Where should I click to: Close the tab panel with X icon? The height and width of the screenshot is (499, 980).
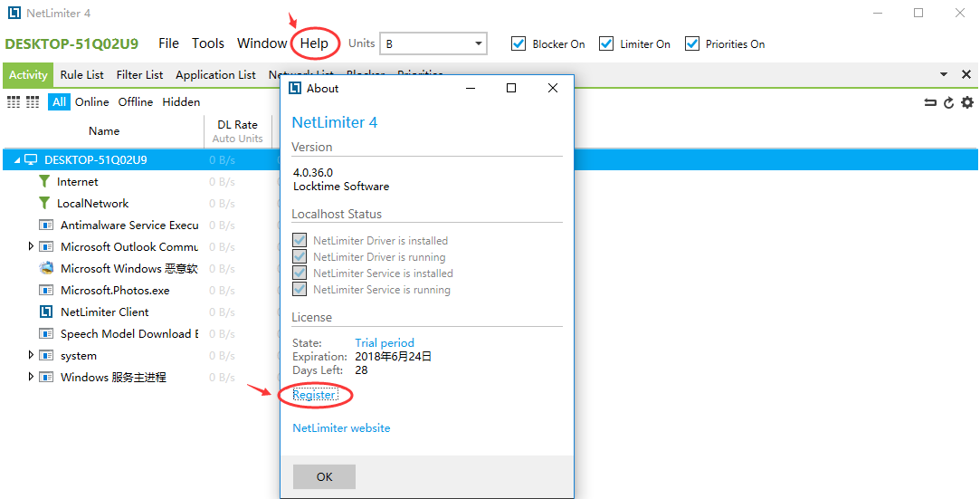pyautogui.click(x=966, y=74)
